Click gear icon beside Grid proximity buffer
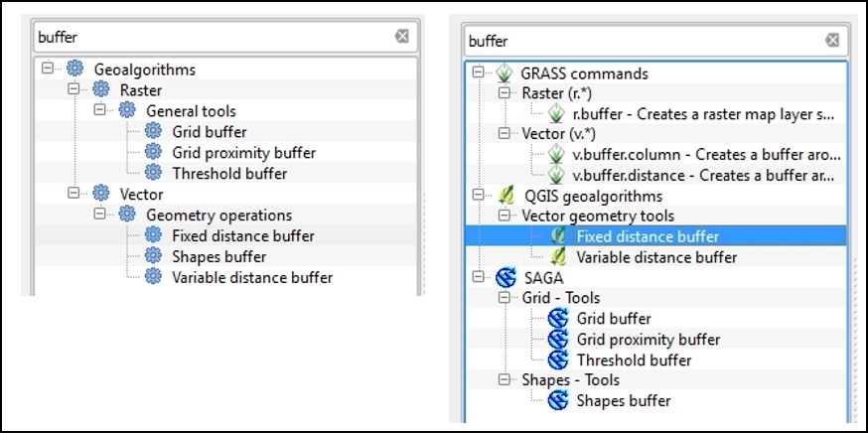The height and width of the screenshot is (433, 868). [x=153, y=152]
